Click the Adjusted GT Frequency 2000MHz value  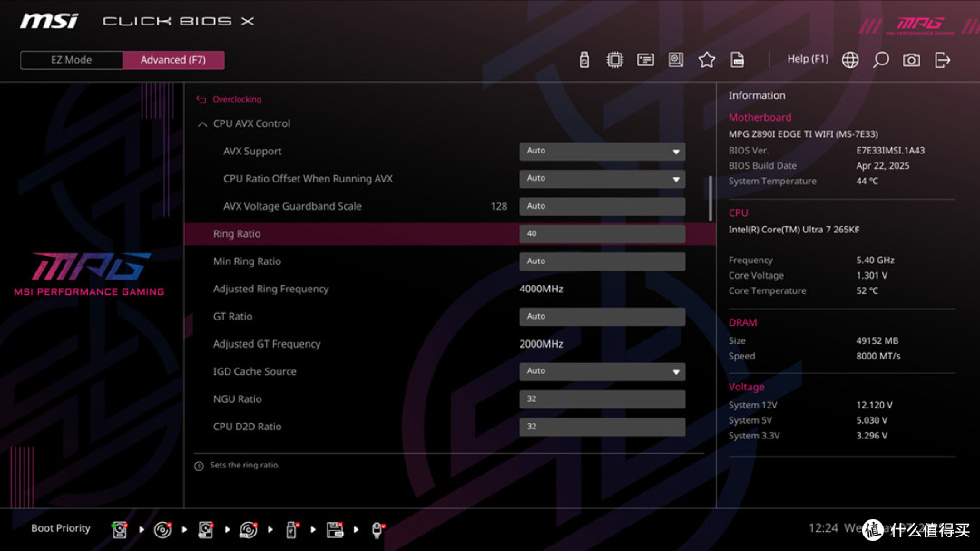click(541, 344)
